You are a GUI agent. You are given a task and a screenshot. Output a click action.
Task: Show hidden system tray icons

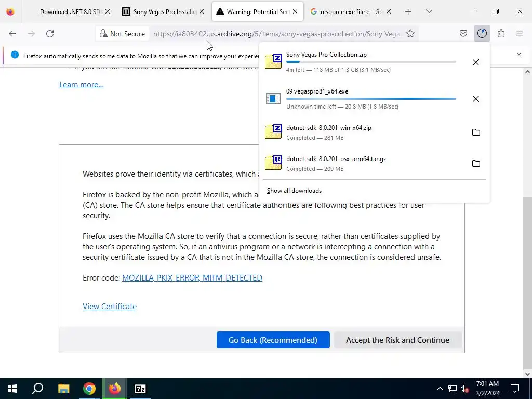[440, 389]
